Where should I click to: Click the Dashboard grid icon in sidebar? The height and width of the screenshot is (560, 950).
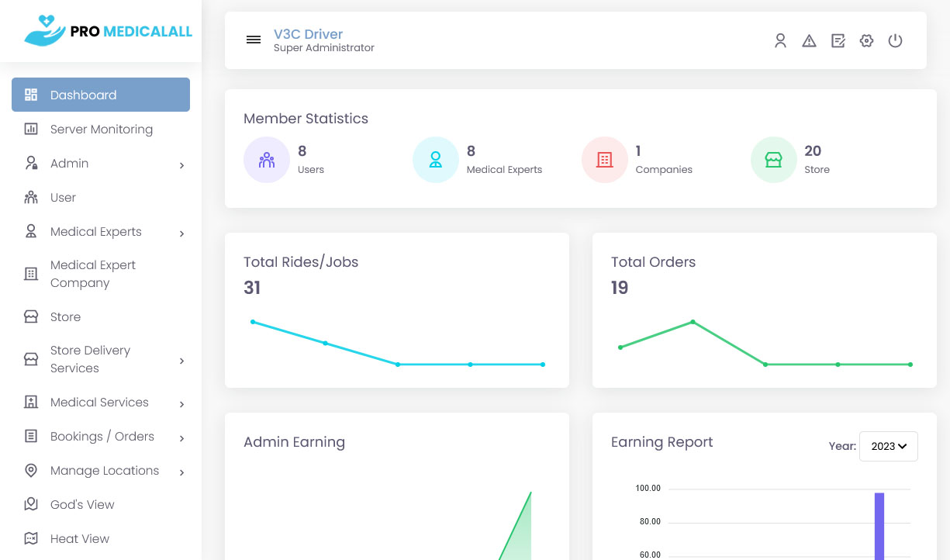pyautogui.click(x=31, y=95)
